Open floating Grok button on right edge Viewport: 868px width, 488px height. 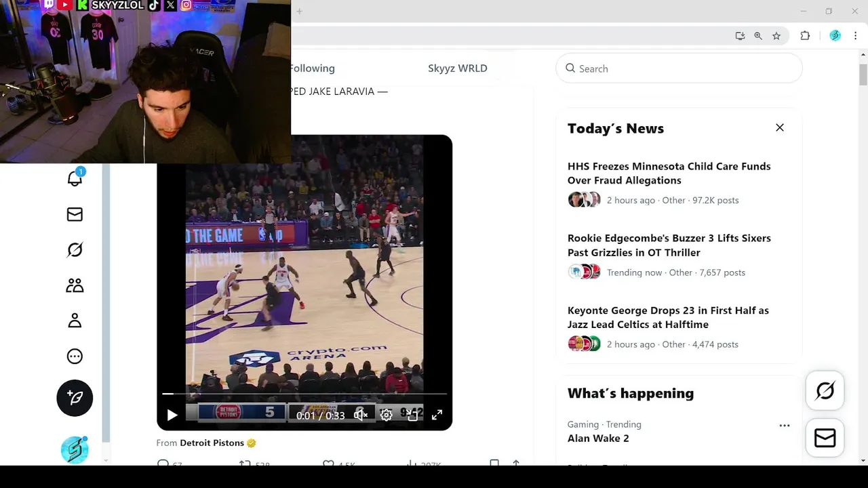(825, 390)
